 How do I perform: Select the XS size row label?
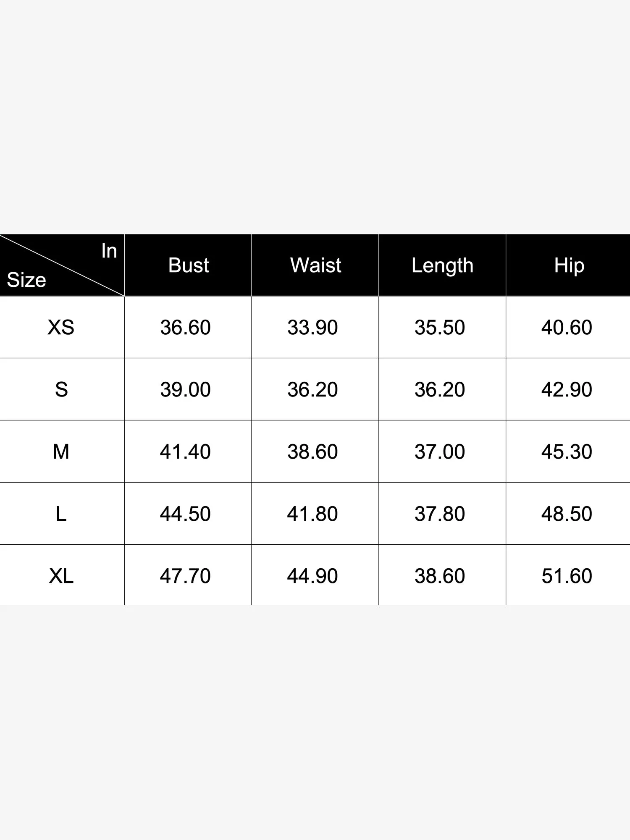(61, 327)
